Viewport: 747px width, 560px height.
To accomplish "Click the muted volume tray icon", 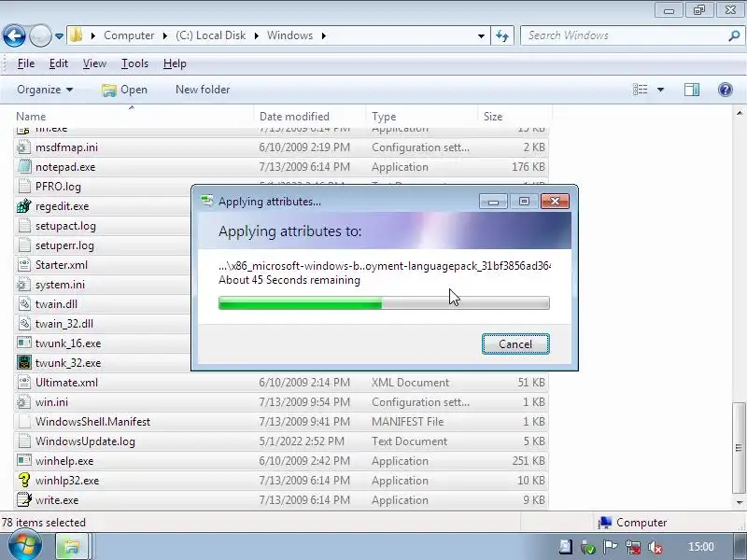I will pos(655,548).
